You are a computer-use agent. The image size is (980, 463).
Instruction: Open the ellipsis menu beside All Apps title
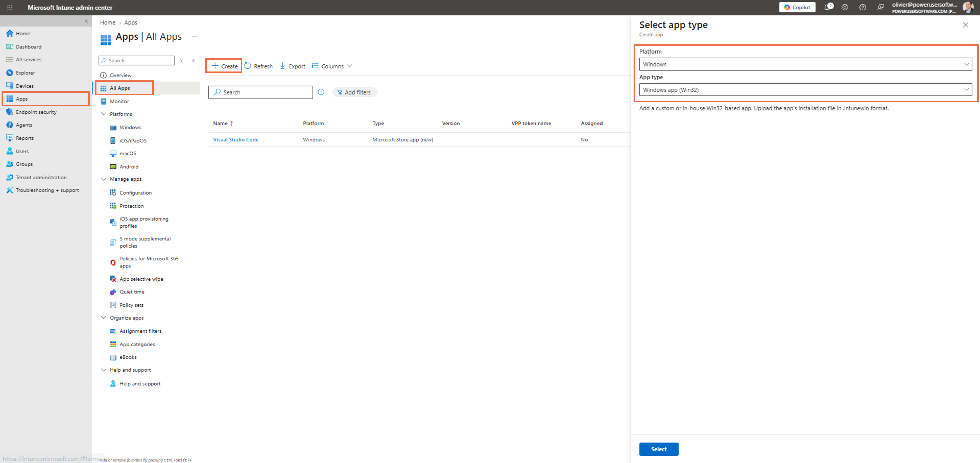pyautogui.click(x=195, y=37)
